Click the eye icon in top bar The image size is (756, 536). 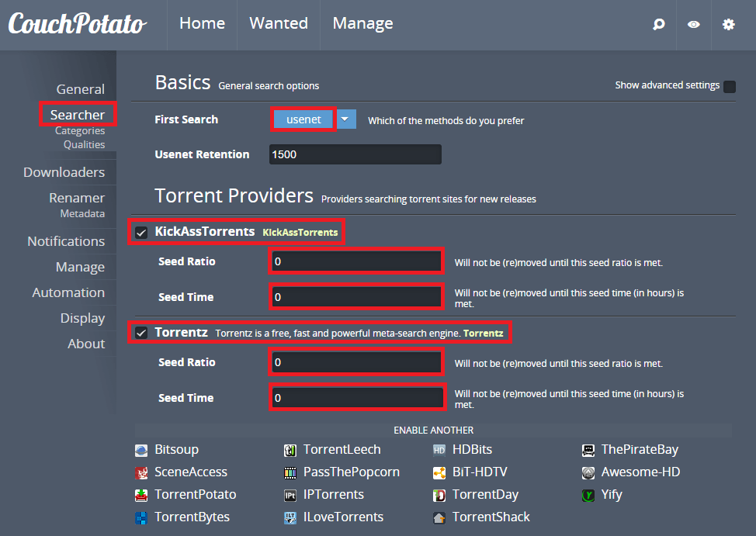[x=694, y=25]
